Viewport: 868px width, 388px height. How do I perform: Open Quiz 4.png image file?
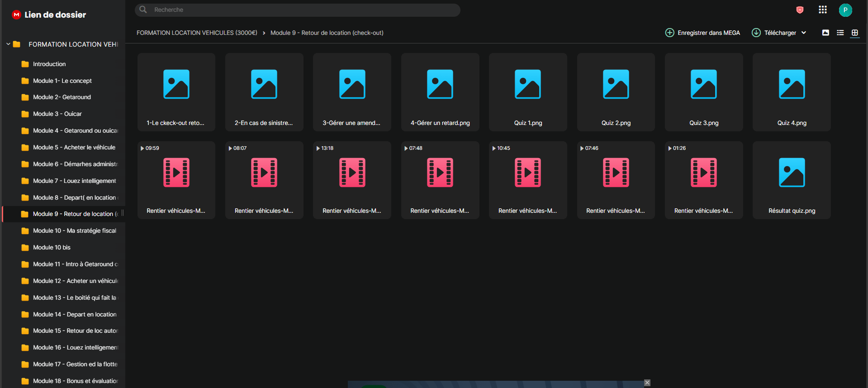(x=792, y=92)
